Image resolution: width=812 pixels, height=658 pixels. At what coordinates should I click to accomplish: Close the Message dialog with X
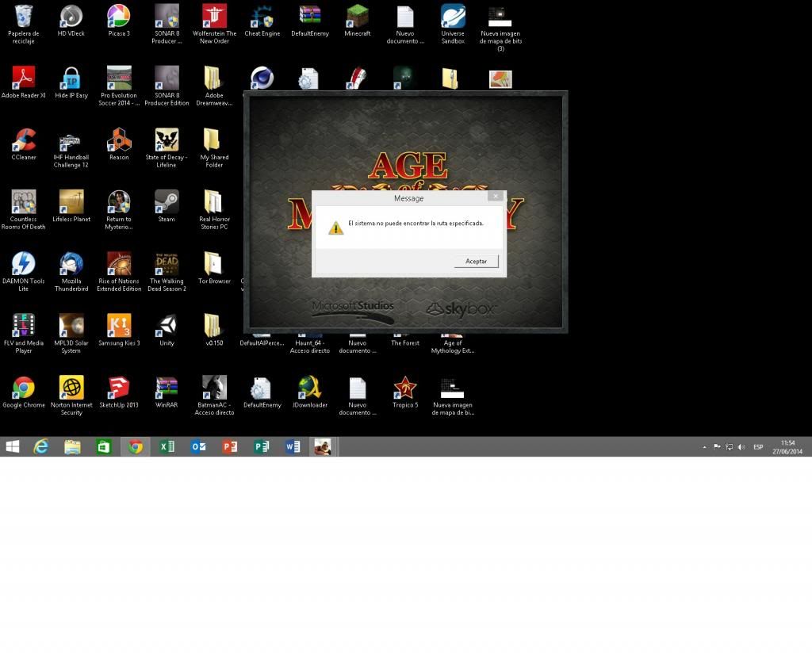coord(496,196)
